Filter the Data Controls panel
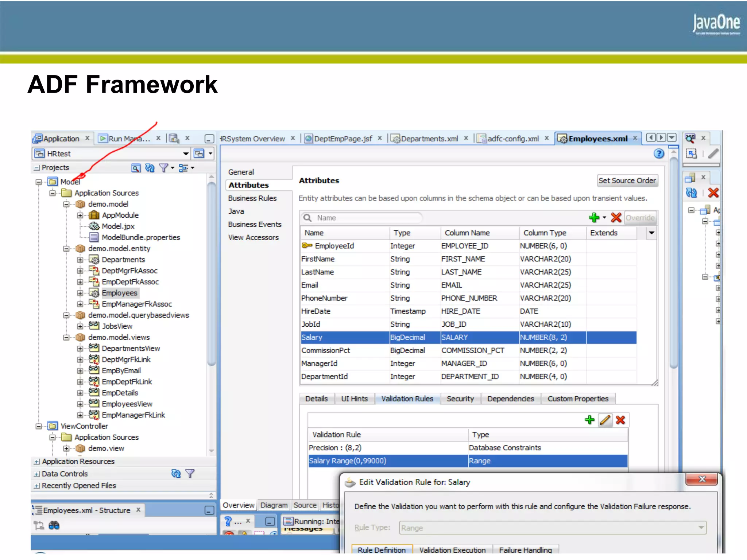Image resolution: width=747 pixels, height=560 pixels. tap(190, 473)
